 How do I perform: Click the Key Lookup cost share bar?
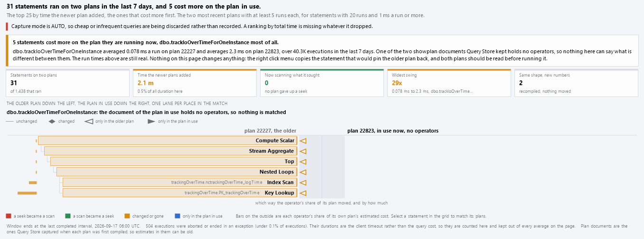click(x=27, y=193)
